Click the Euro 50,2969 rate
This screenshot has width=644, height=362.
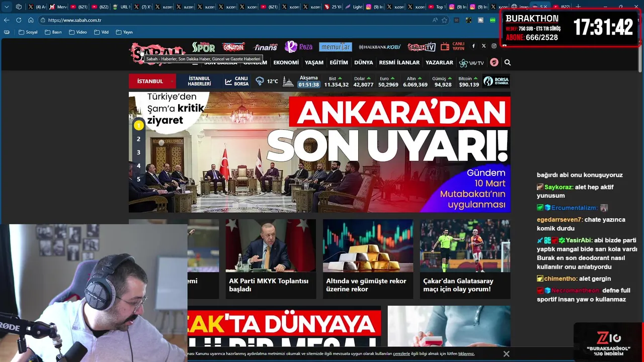(x=388, y=81)
